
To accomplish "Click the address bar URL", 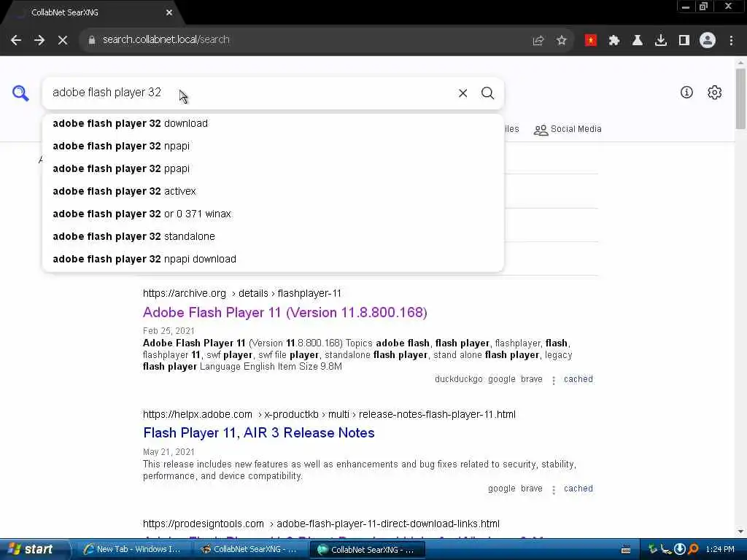I will point(166,39).
